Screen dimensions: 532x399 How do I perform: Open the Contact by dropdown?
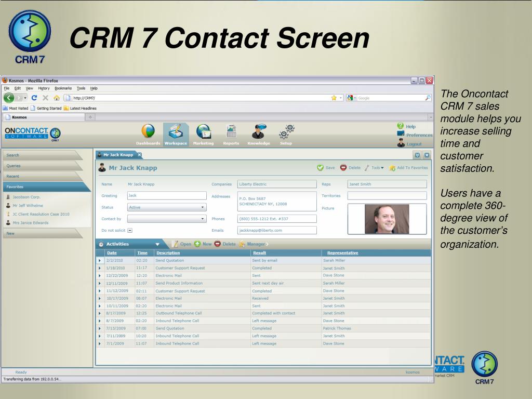click(x=167, y=219)
